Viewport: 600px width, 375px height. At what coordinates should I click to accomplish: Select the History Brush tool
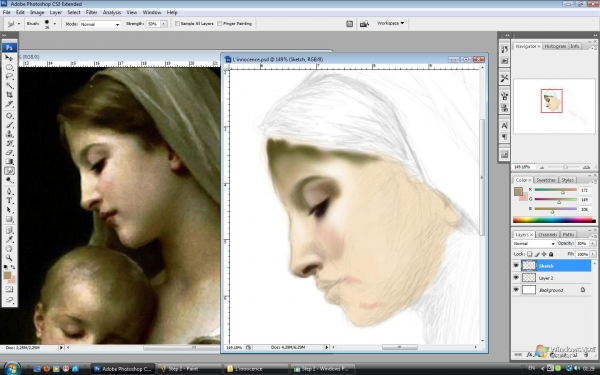[x=9, y=143]
